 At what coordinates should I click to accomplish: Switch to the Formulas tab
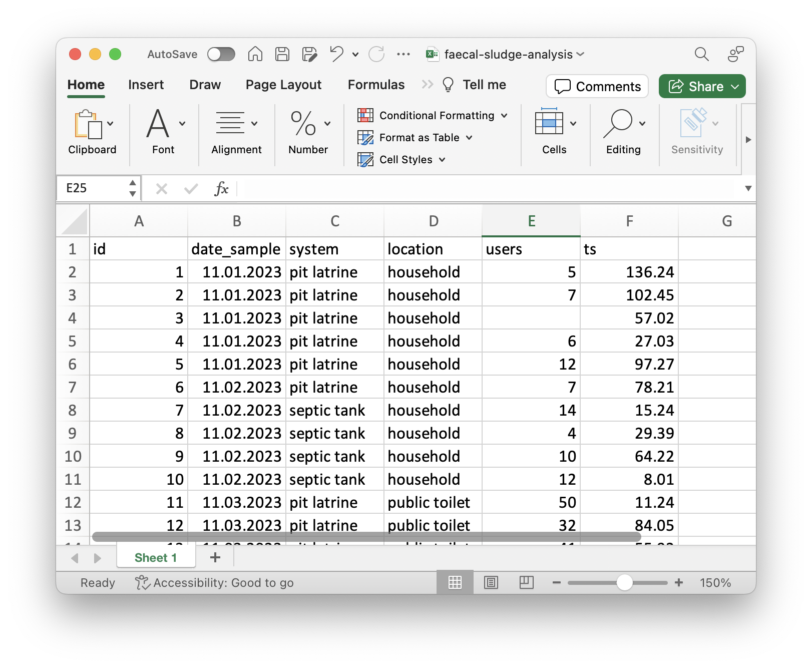point(376,85)
